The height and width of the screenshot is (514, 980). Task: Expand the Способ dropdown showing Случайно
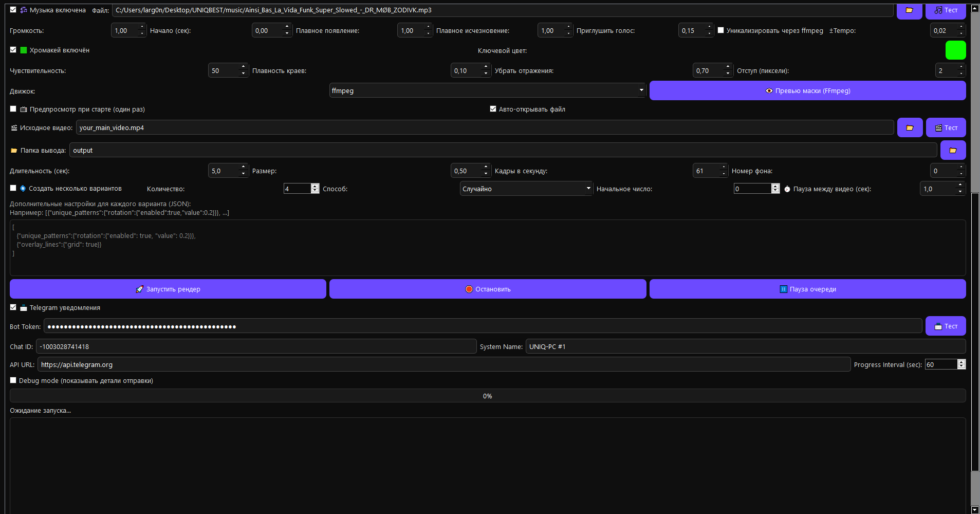pyautogui.click(x=526, y=189)
